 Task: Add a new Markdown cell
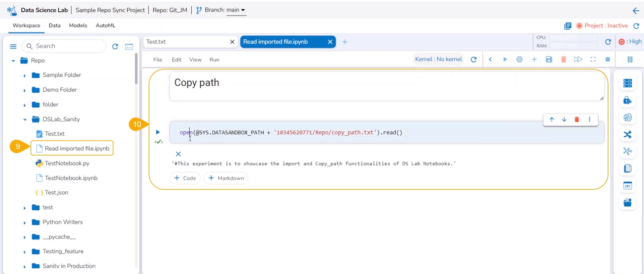point(226,178)
